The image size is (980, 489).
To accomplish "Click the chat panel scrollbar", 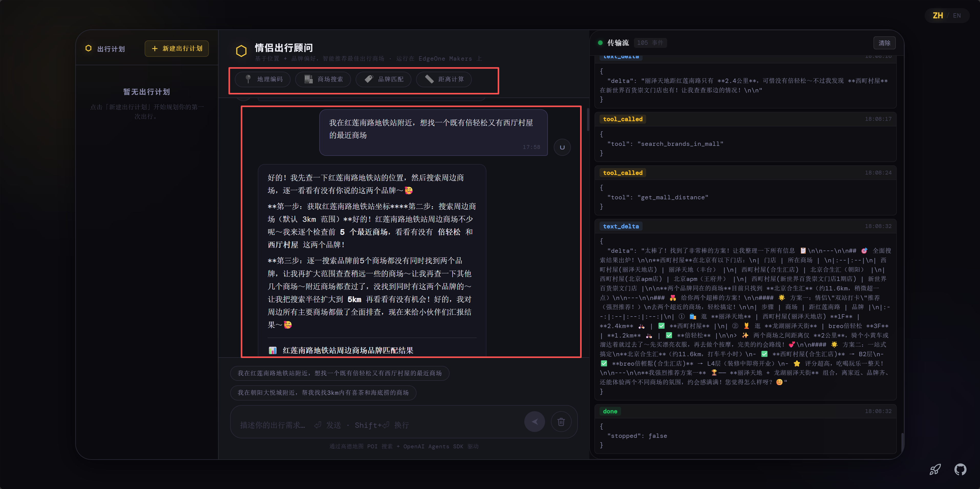I will 588,120.
